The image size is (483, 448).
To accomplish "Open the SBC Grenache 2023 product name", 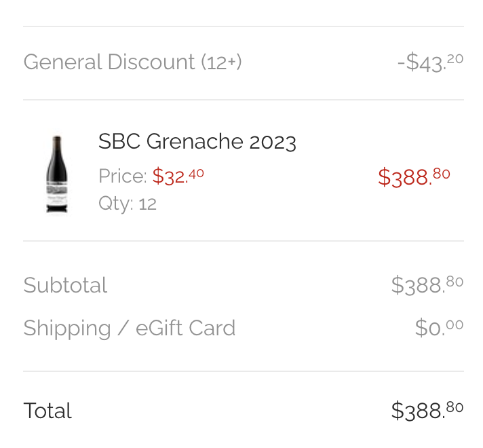I will pos(197,142).
